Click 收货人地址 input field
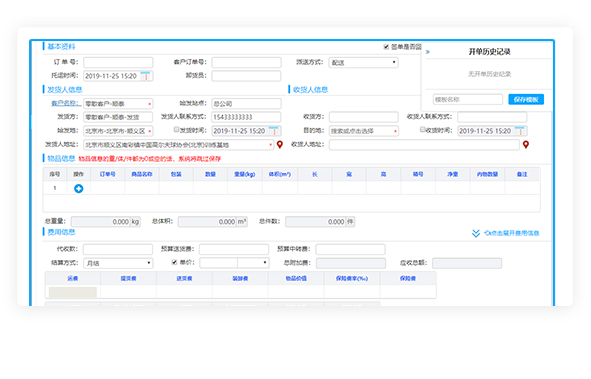591x379 pixels. pos(424,145)
